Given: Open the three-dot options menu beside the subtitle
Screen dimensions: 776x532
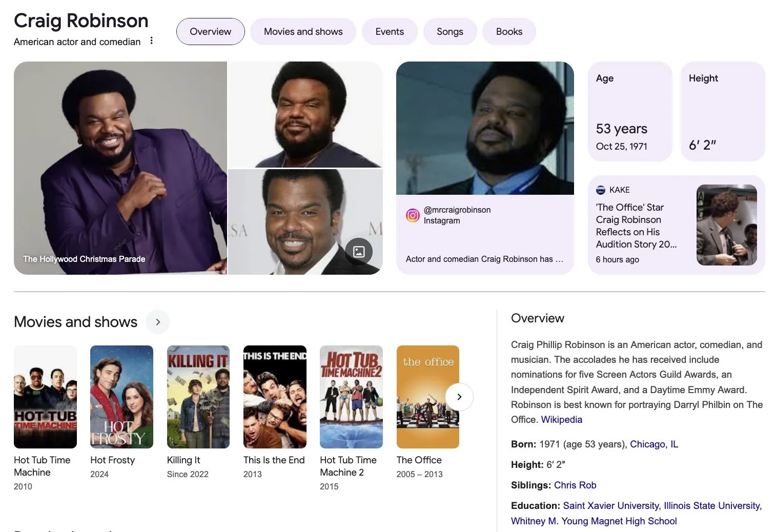Looking at the screenshot, I should point(151,40).
